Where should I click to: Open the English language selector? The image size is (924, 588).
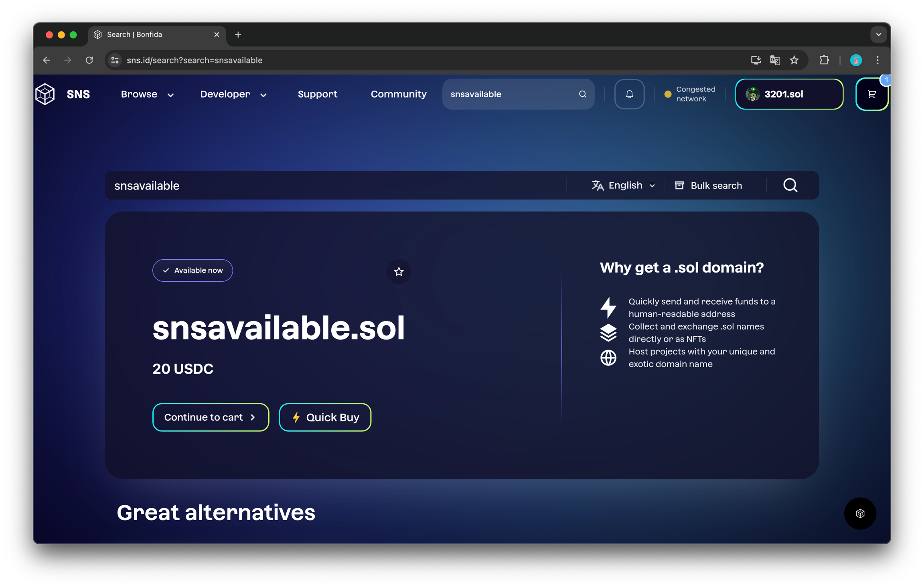(623, 185)
